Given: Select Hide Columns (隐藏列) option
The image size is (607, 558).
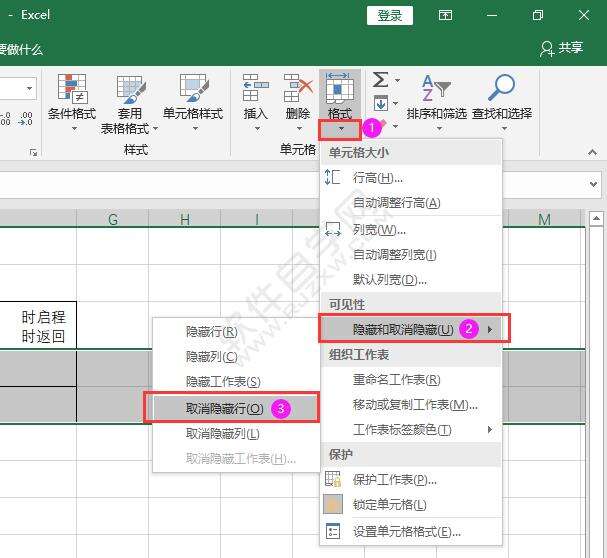Looking at the screenshot, I should tap(211, 356).
